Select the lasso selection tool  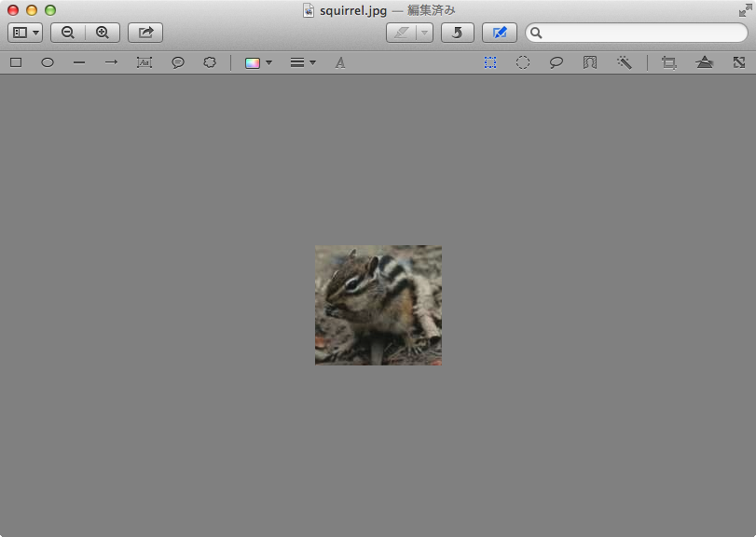click(556, 62)
